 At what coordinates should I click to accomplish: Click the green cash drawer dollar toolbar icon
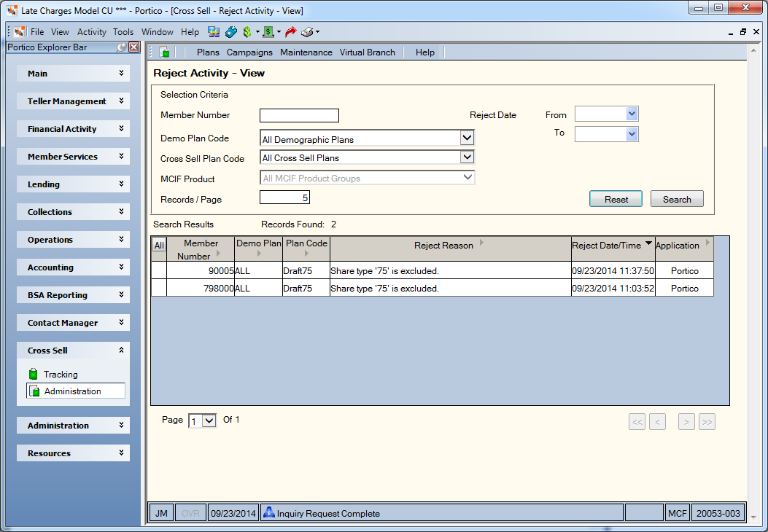tap(268, 32)
